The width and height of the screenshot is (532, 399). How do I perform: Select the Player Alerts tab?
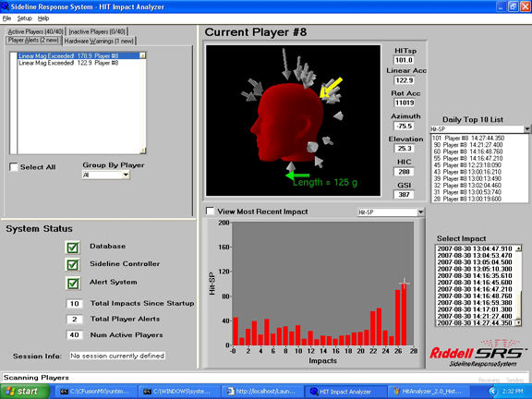click(x=33, y=41)
